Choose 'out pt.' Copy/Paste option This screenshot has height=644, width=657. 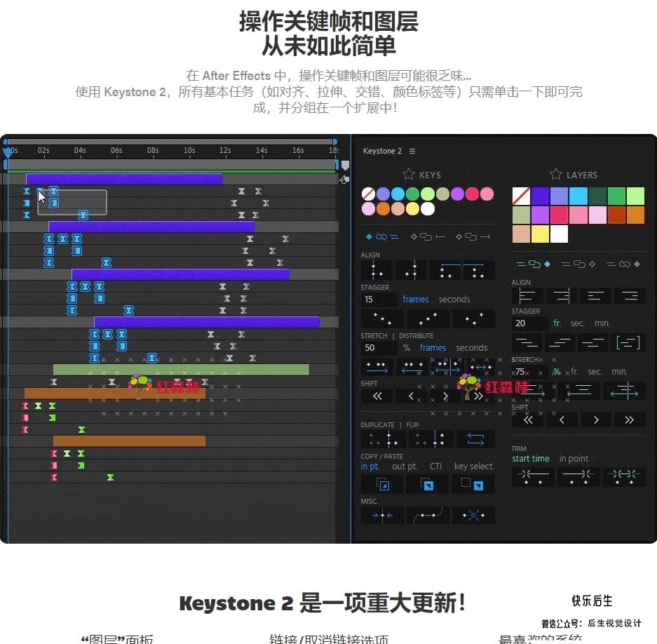tap(405, 467)
